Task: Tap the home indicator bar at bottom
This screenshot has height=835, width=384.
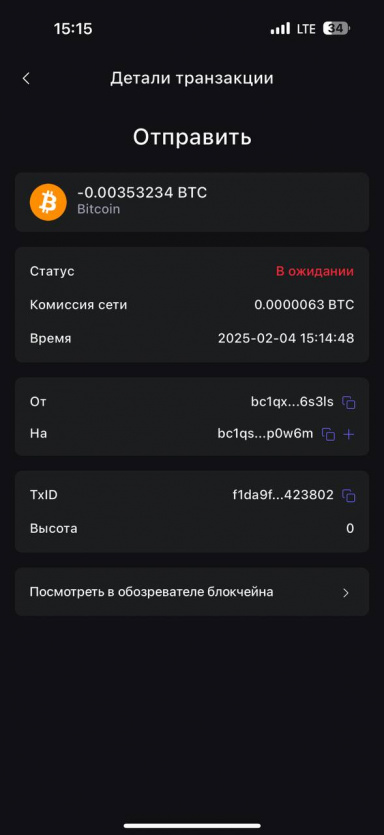Action: click(192, 825)
